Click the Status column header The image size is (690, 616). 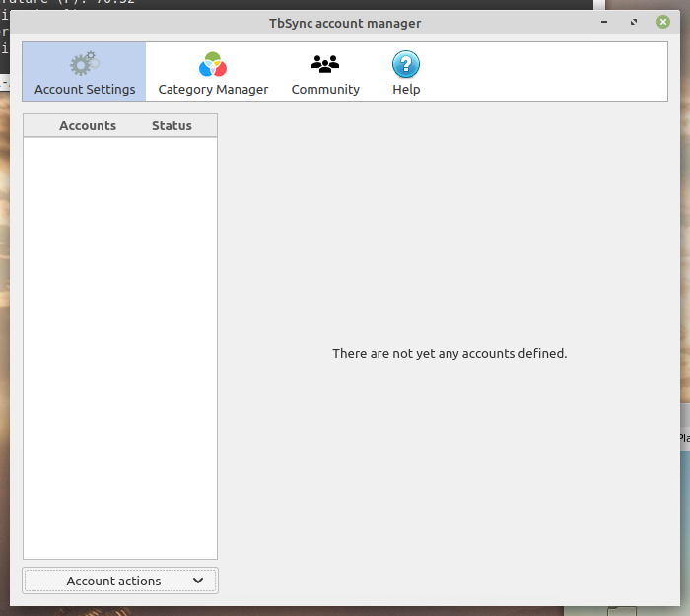[x=172, y=126]
